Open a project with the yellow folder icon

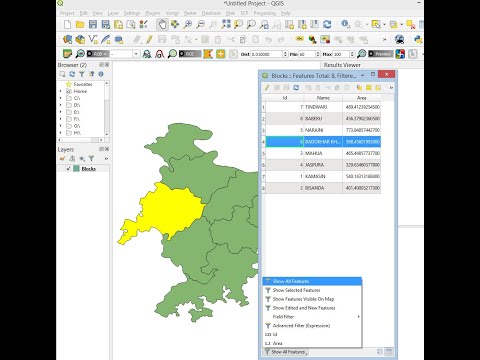coord(80,25)
